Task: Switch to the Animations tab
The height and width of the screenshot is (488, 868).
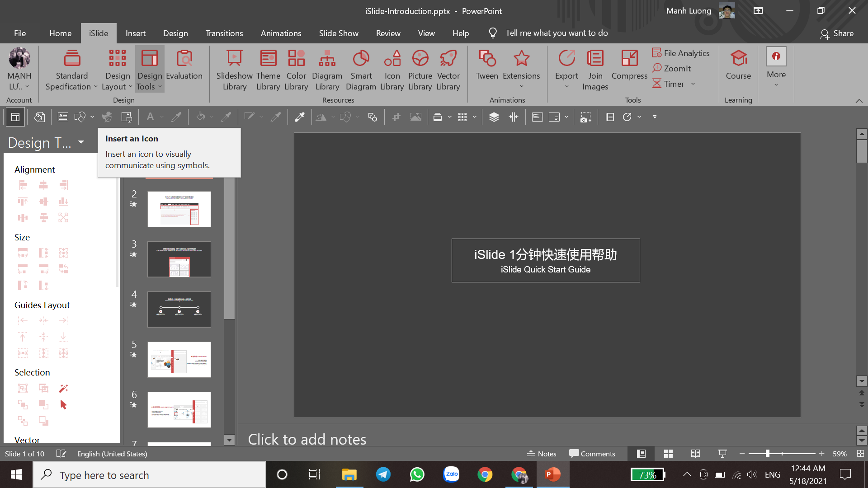Action: pos(281,33)
